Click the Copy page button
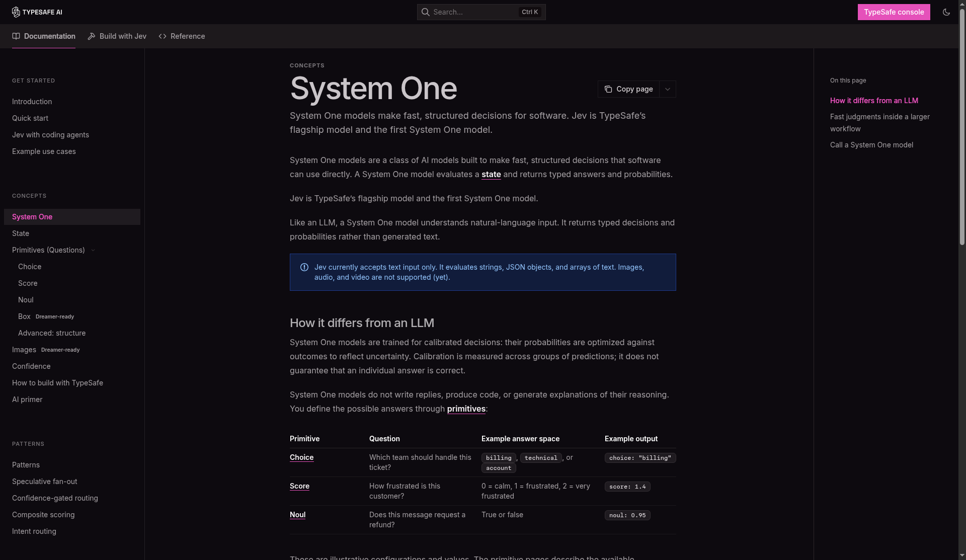The image size is (966, 560). tap(628, 89)
